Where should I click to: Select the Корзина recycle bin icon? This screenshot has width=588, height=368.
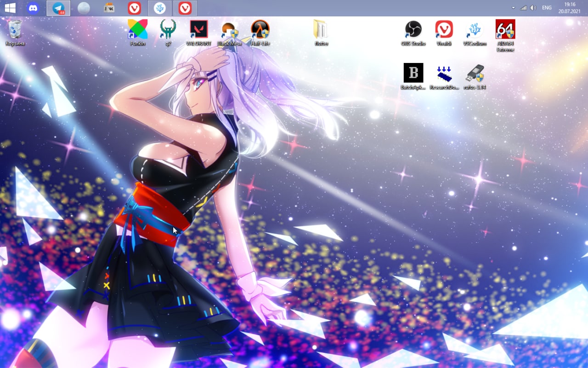point(15,33)
